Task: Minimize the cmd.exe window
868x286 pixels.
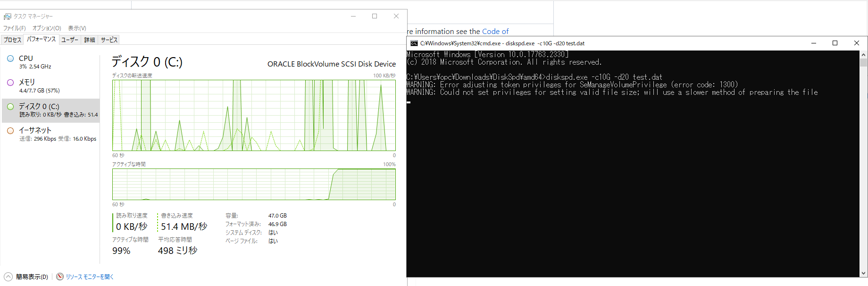Action: pos(814,43)
